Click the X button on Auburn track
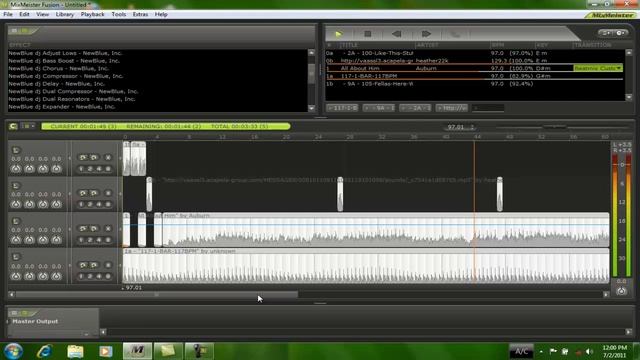640x360 pixels. tap(108, 228)
